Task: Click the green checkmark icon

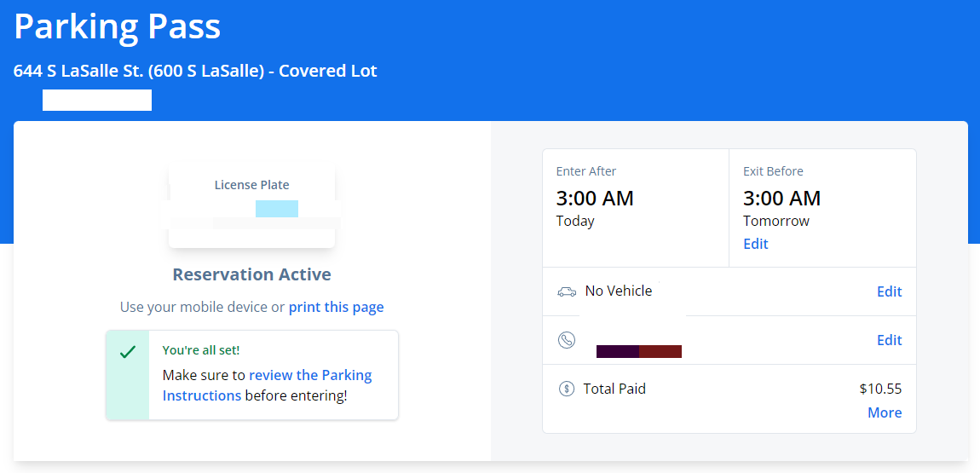Action: pos(128,352)
